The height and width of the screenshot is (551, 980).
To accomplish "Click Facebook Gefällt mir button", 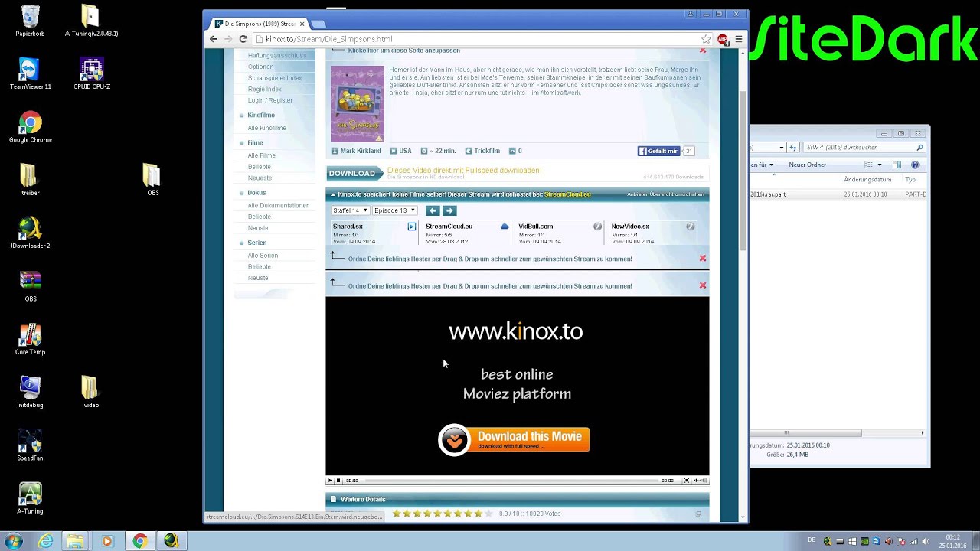I will (658, 151).
